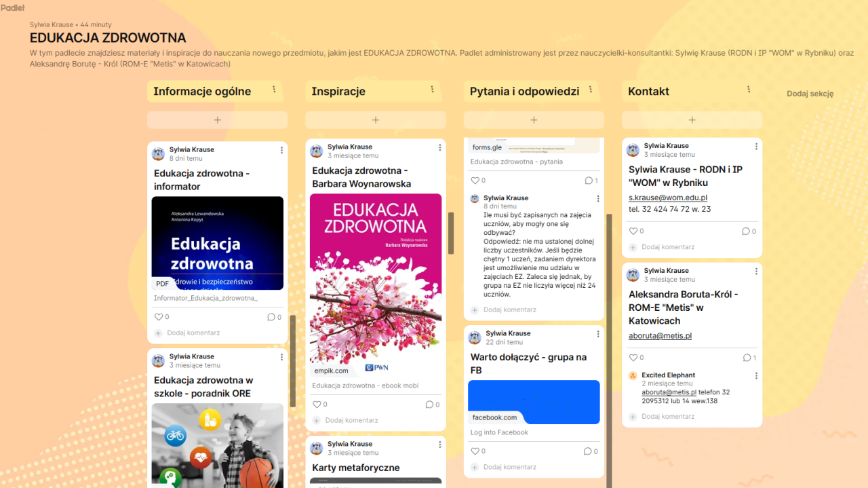Open comments on Aleksandra Boruta-Król post
The image size is (868, 488).
[749, 358]
